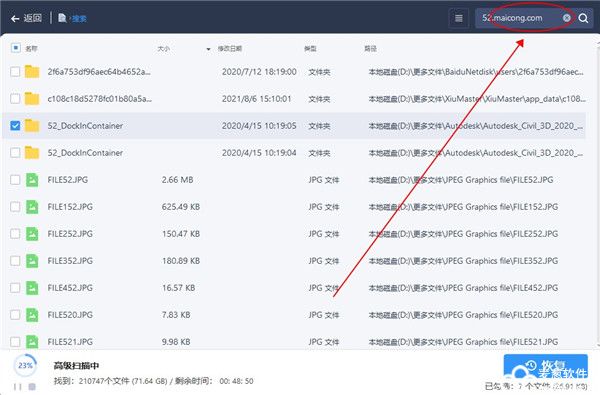
Task: Select the file name FILE352.JPG
Action: (70, 261)
